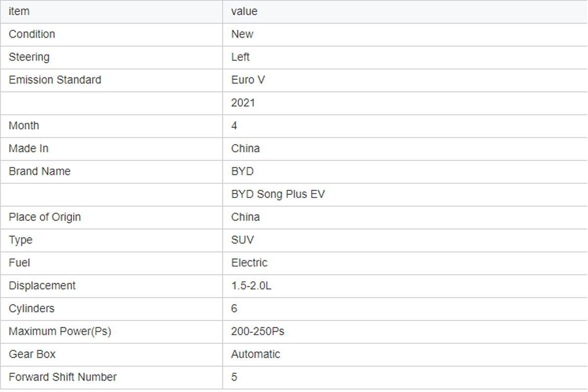Click the 'item' column header cell
The image size is (588, 392).
(19, 11)
